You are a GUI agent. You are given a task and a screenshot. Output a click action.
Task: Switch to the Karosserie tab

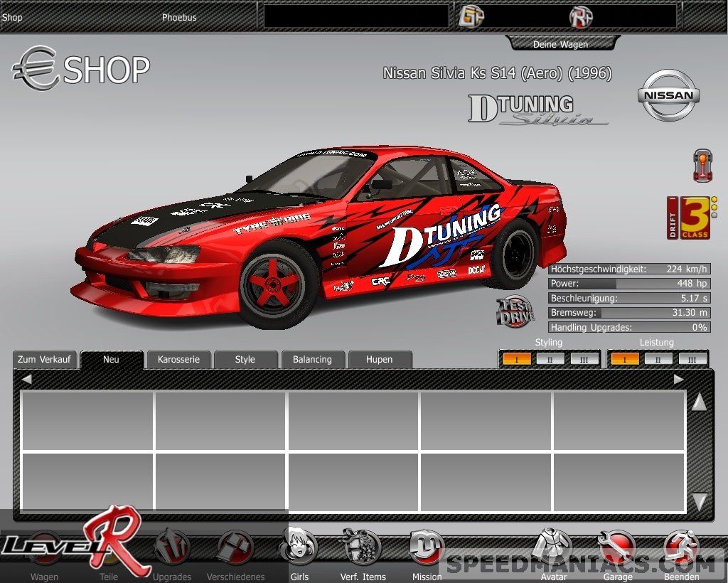pos(178,359)
